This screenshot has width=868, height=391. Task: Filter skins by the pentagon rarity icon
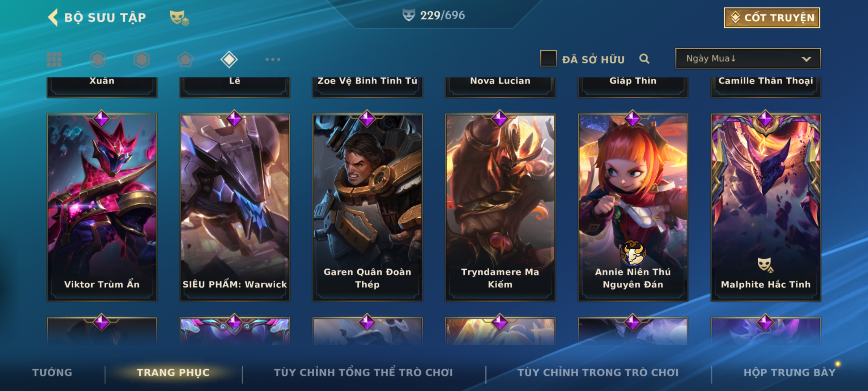185,59
